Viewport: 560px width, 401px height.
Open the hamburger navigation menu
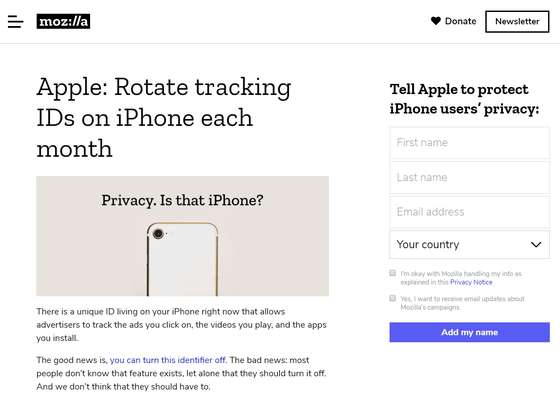click(16, 21)
